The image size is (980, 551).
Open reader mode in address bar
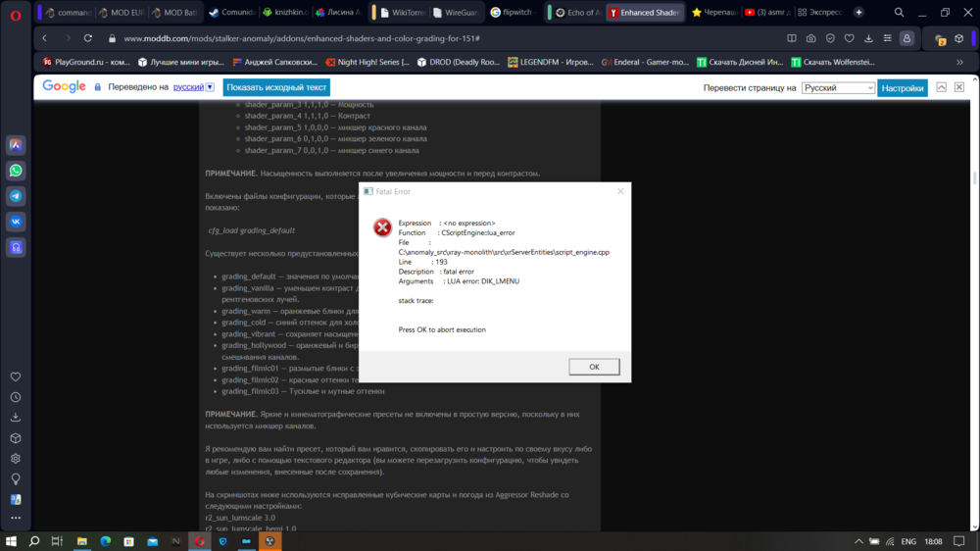(x=792, y=38)
